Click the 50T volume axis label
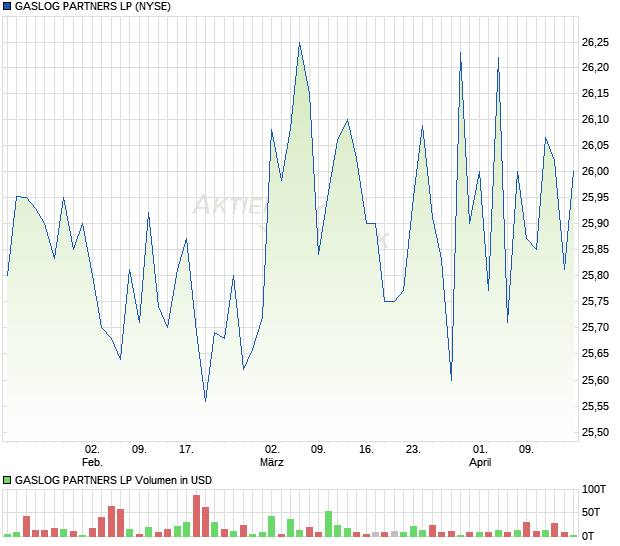 click(x=591, y=512)
